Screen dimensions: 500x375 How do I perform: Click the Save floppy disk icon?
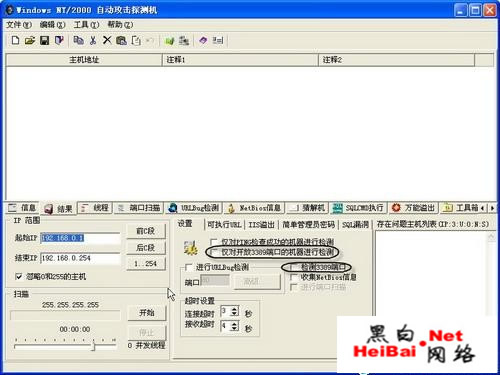click(x=44, y=40)
